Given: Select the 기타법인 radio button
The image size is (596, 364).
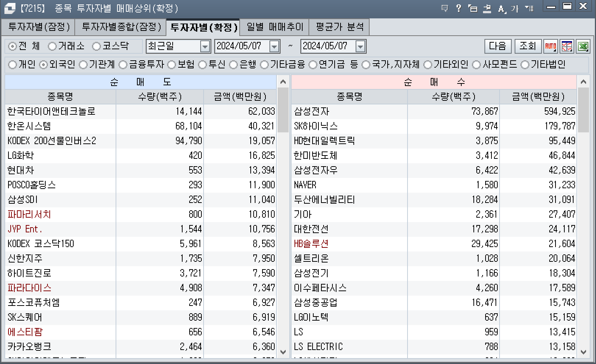Looking at the screenshot, I should (525, 65).
